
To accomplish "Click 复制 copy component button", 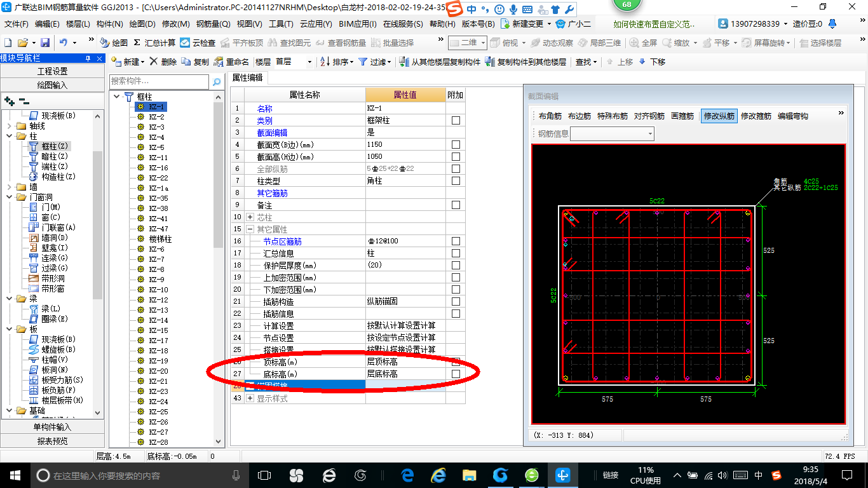I will tap(195, 62).
